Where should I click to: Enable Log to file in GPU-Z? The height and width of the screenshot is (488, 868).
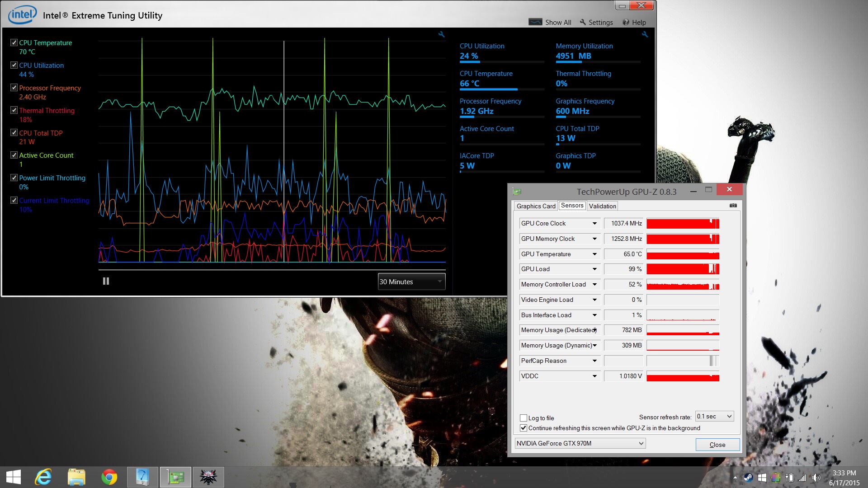(524, 418)
